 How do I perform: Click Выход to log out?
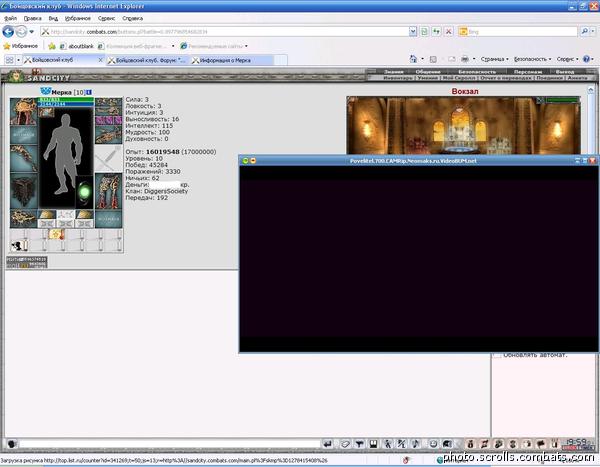[564, 72]
